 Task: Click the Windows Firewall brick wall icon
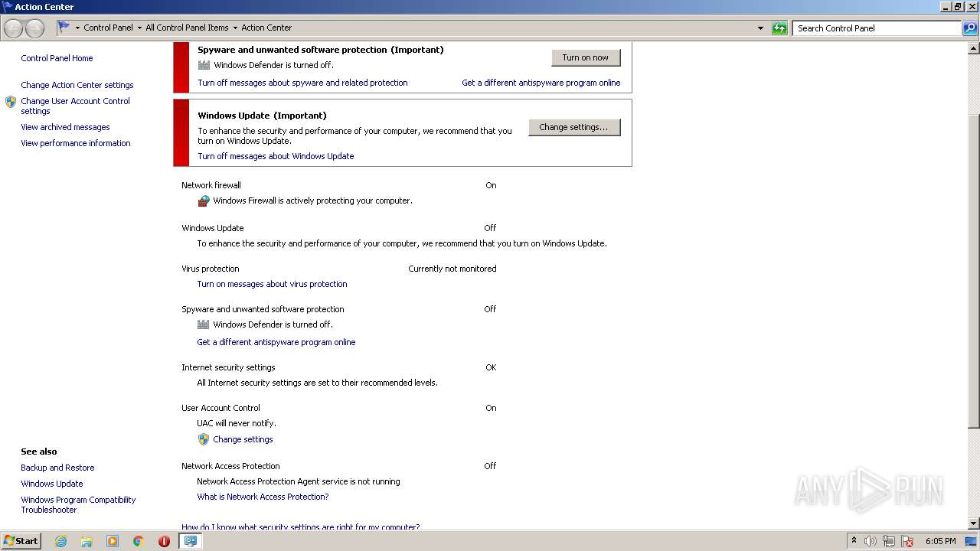[x=203, y=201]
